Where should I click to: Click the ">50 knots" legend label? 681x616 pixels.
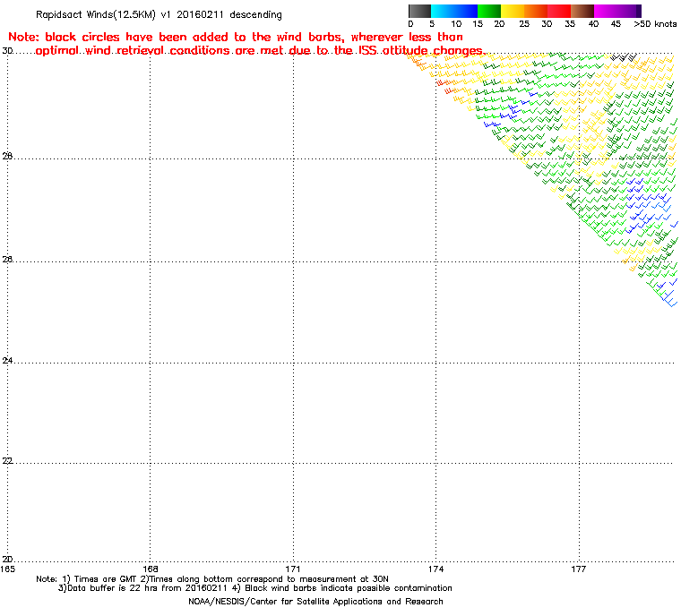655,24
